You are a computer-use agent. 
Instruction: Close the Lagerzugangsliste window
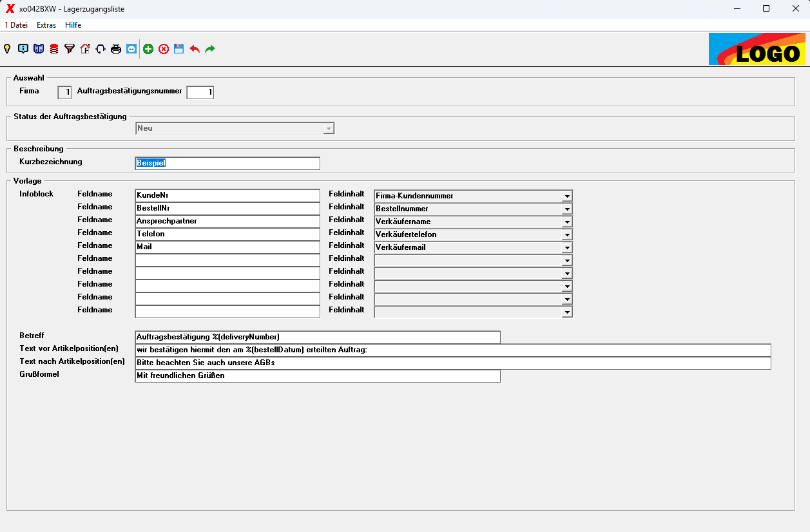click(x=795, y=9)
